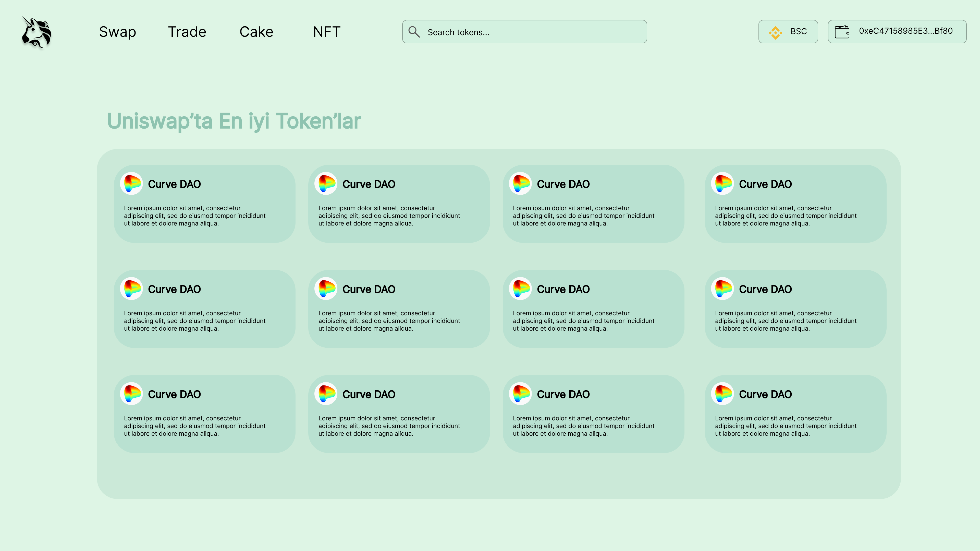Viewport: 980px width, 551px height.
Task: Click Lorem ipsum description in middle row, third card
Action: point(584,321)
